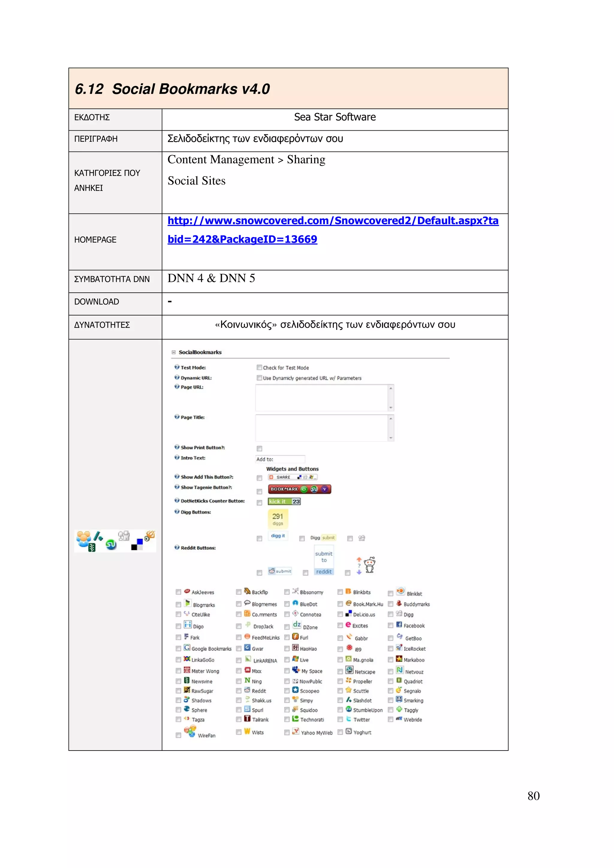Screen dimensions: 614x868
Task: Enable Use Dynamicly generated URL checkbox
Action: pyautogui.click(x=259, y=378)
